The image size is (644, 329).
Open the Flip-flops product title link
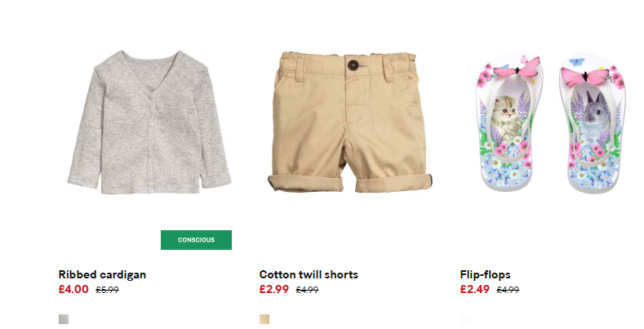coord(485,274)
